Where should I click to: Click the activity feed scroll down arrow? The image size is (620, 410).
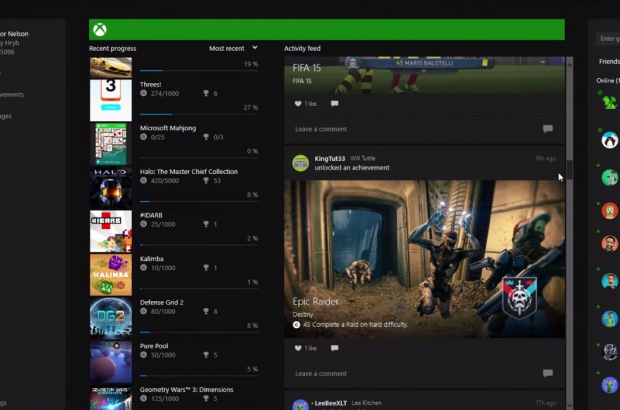(569, 405)
